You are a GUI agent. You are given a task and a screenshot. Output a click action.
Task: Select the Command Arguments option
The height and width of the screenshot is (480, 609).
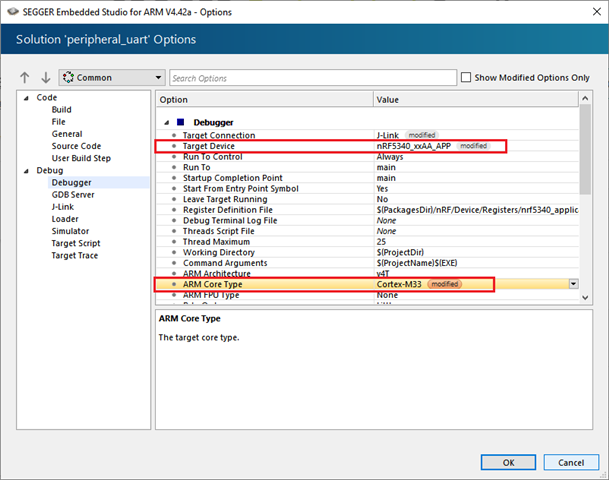coord(367,263)
